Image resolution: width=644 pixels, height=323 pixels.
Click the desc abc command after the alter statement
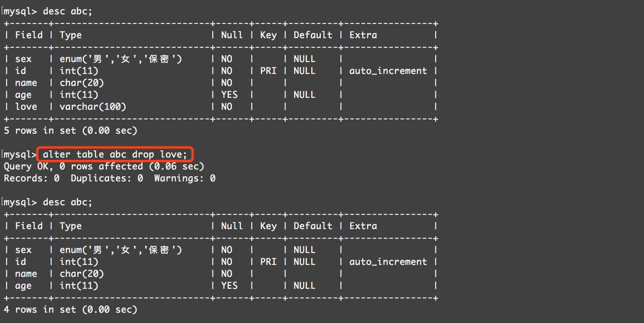[x=67, y=202]
